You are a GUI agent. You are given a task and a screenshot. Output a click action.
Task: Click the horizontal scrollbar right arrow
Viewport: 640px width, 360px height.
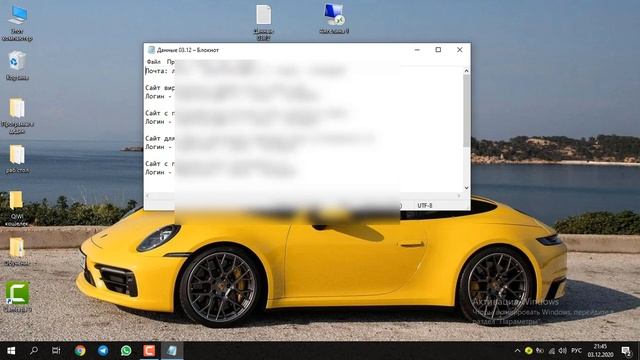point(459,196)
